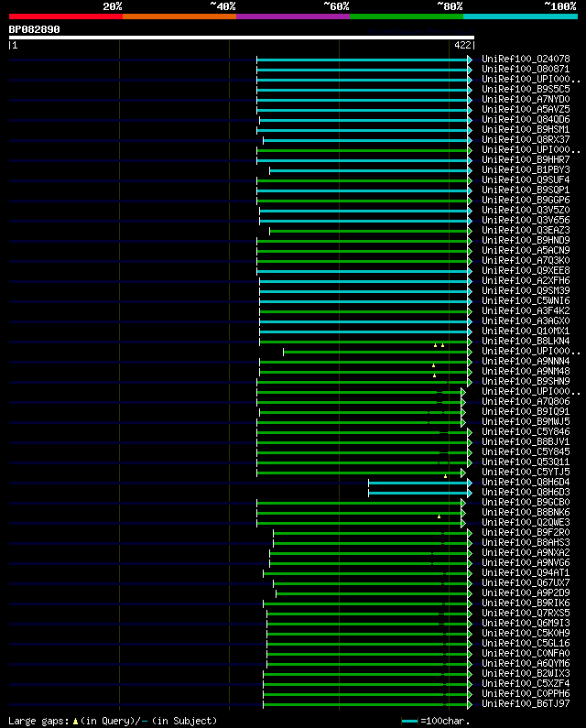
Task: Open hit UniRef100_C5WNI6
Action: pyautogui.click(x=526, y=301)
